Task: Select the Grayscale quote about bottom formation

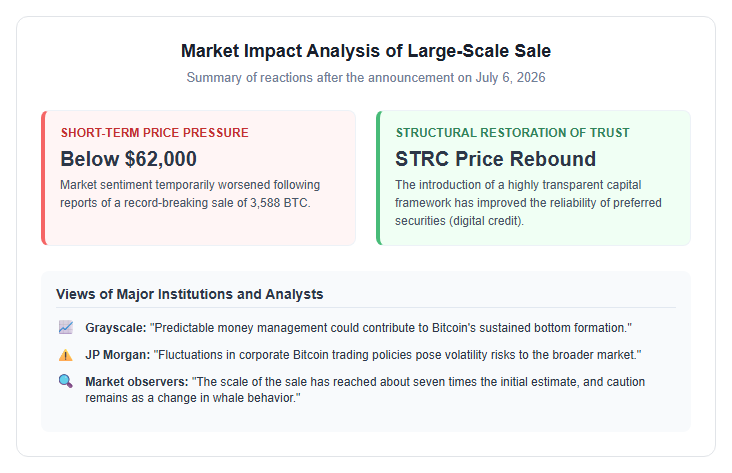Action: coord(391,328)
